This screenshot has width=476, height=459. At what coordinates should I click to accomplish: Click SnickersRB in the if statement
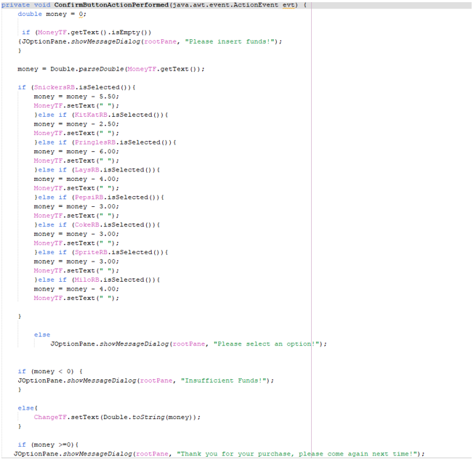point(55,87)
